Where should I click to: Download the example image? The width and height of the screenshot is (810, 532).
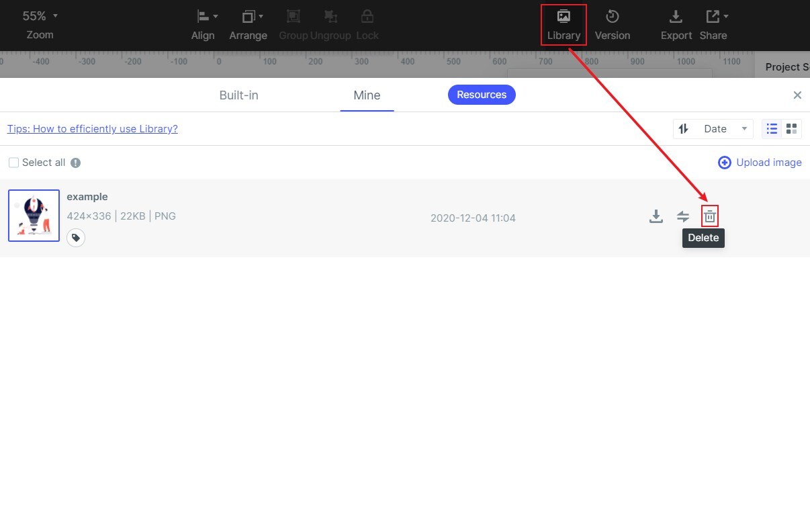click(656, 216)
